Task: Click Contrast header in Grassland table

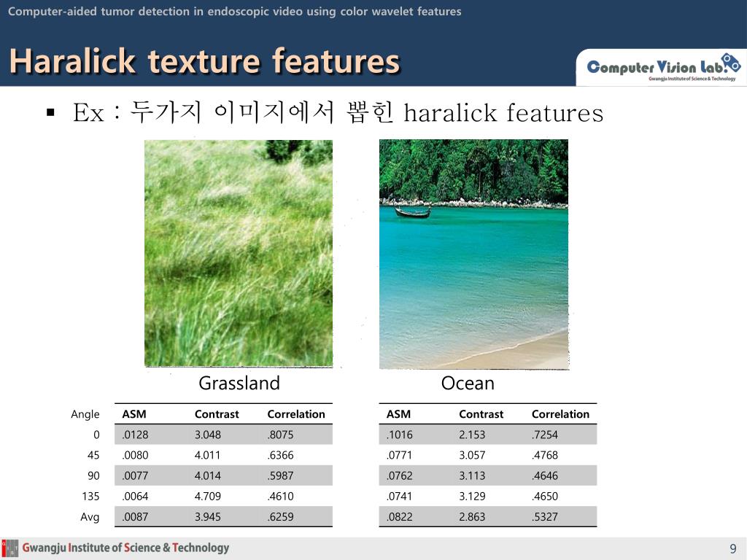Action: click(x=217, y=414)
